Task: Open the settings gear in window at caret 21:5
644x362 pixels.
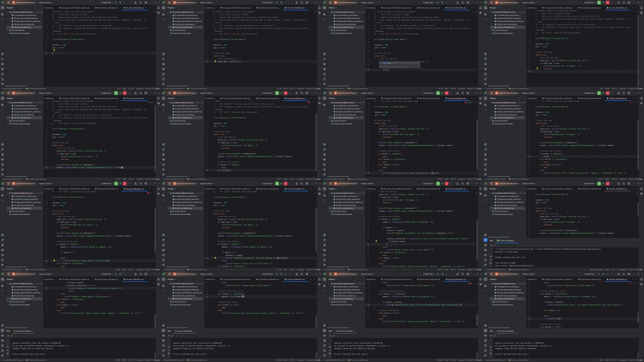Action: point(629,2)
